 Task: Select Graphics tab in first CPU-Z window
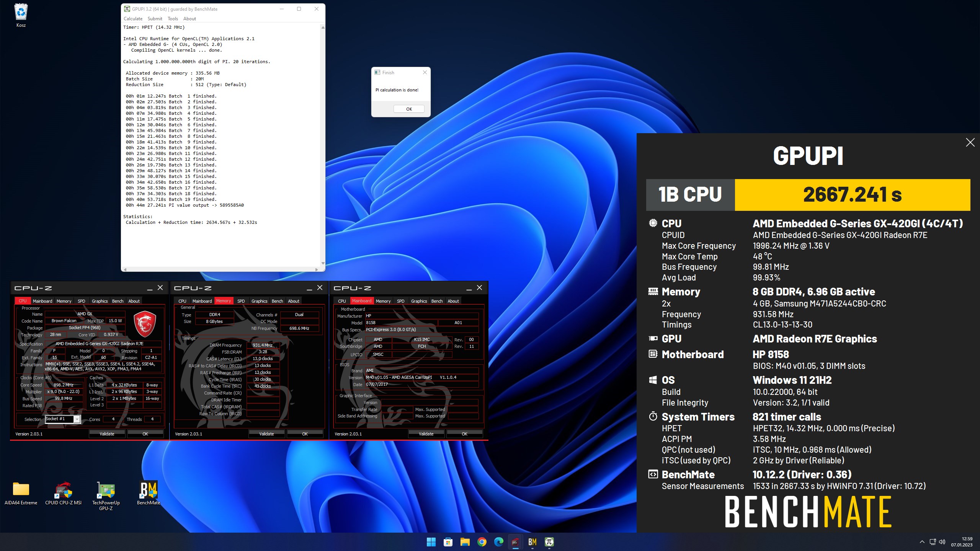100,301
